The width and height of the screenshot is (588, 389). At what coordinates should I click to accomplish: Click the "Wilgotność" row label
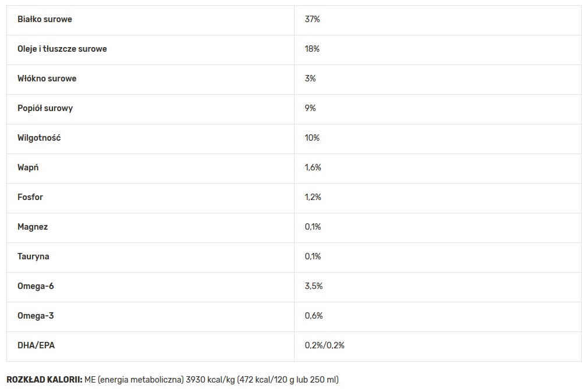[39, 138]
